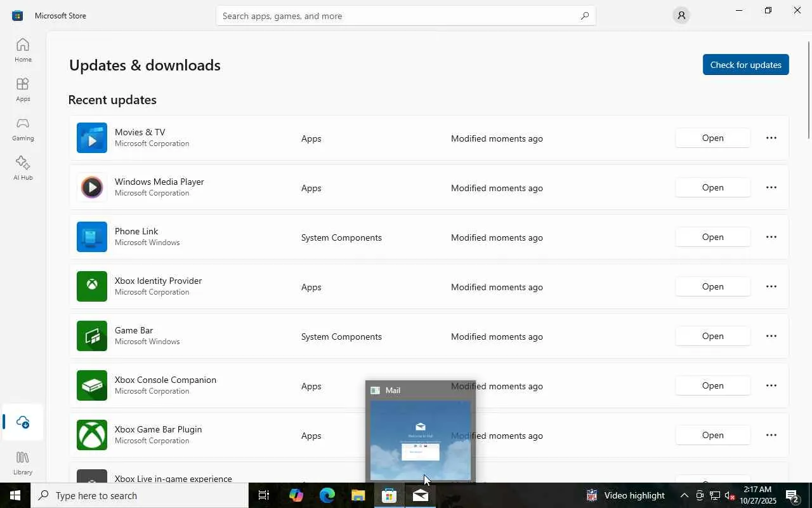
Task: Click the Movies & TV app icon
Action: [x=92, y=138]
